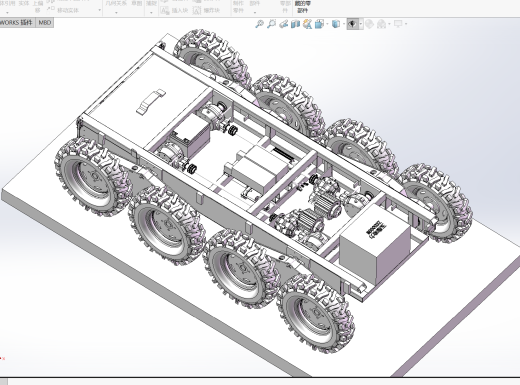Click the 插入块 (Insert Block) tool
Viewport: 520px width, 385px height.
[x=174, y=11]
